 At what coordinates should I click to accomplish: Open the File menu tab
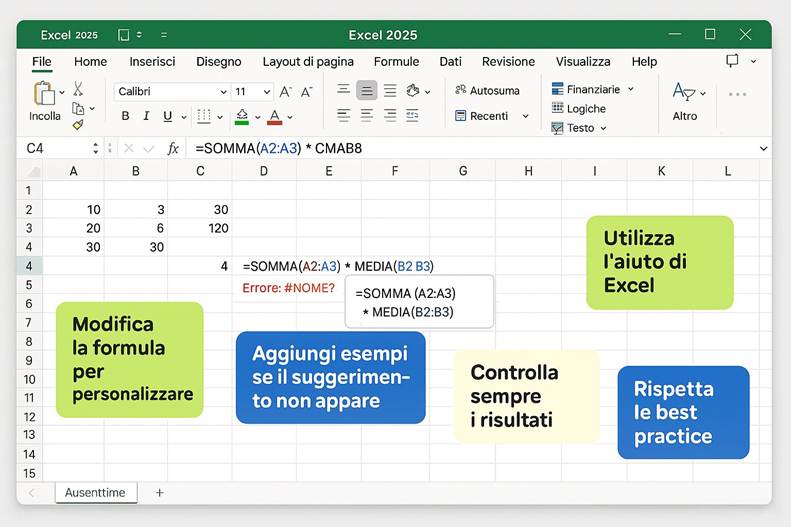[x=42, y=62]
